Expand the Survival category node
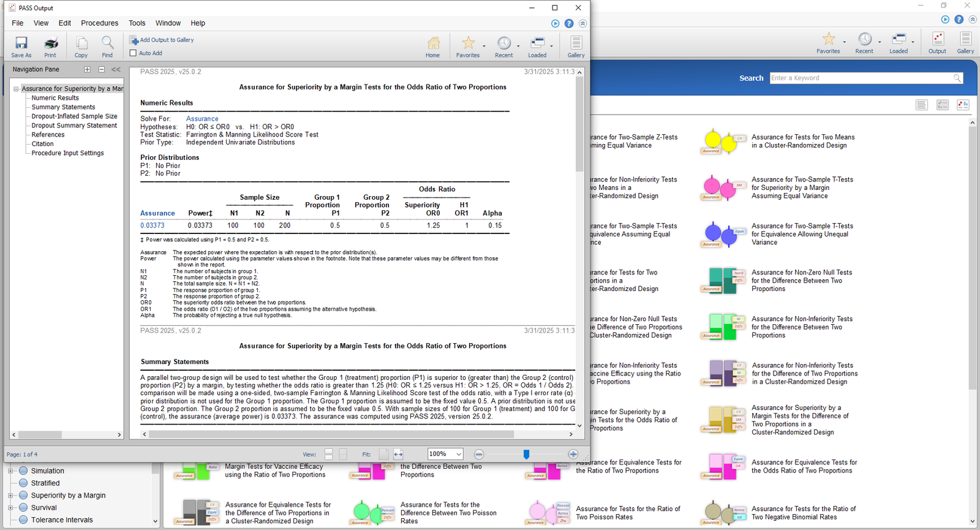 click(x=10, y=508)
